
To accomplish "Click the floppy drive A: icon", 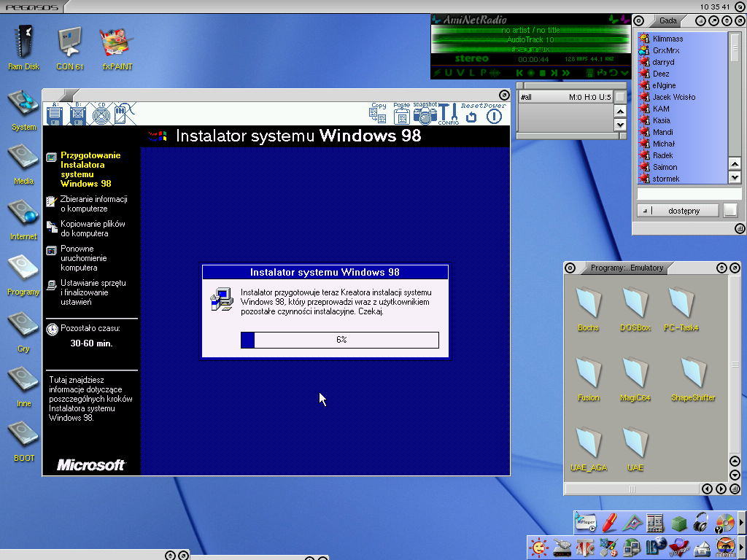I will 54,114.
